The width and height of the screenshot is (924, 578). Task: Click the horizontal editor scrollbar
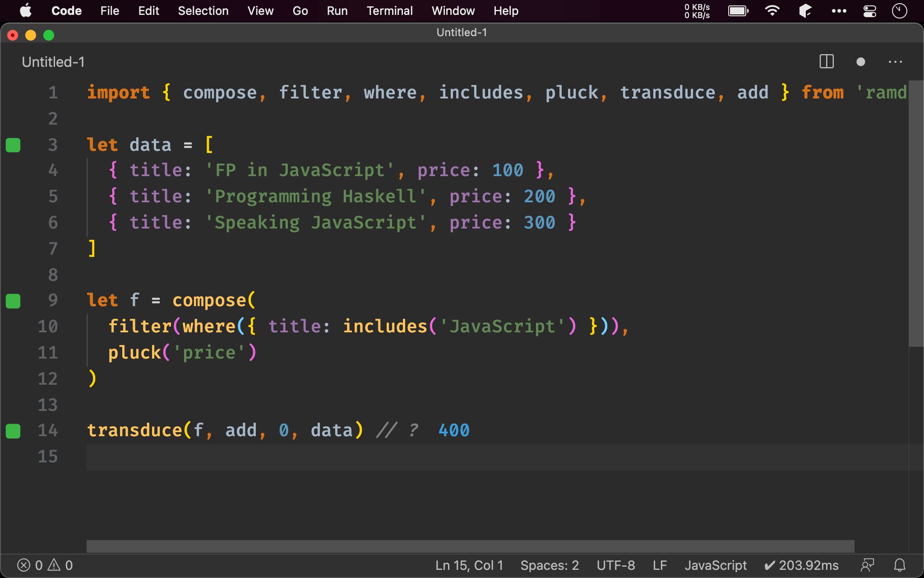470,546
